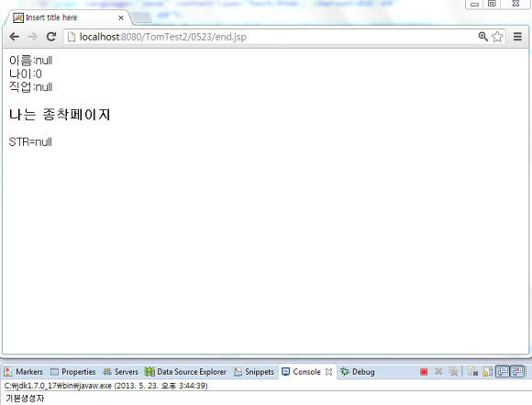Switch to the Properties tab
Screen dimensions: 532x405
click(73, 372)
